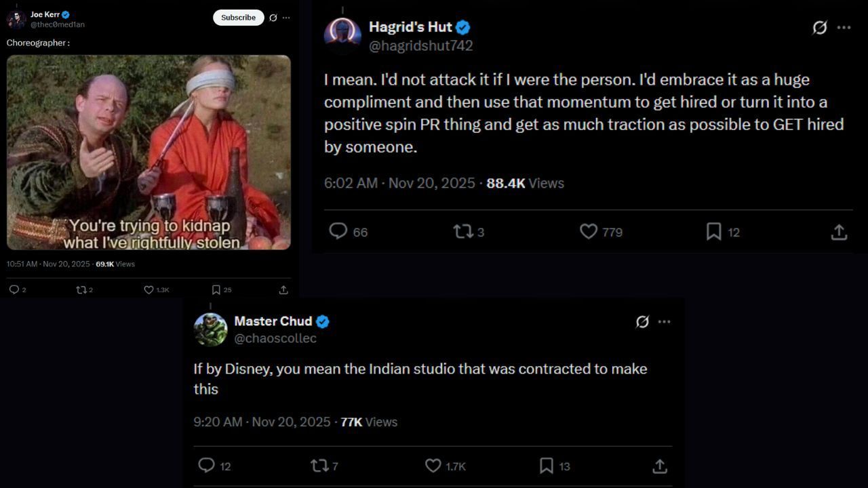This screenshot has height=488, width=868.
Task: Open @chaoscollec handle link
Action: click(275, 338)
